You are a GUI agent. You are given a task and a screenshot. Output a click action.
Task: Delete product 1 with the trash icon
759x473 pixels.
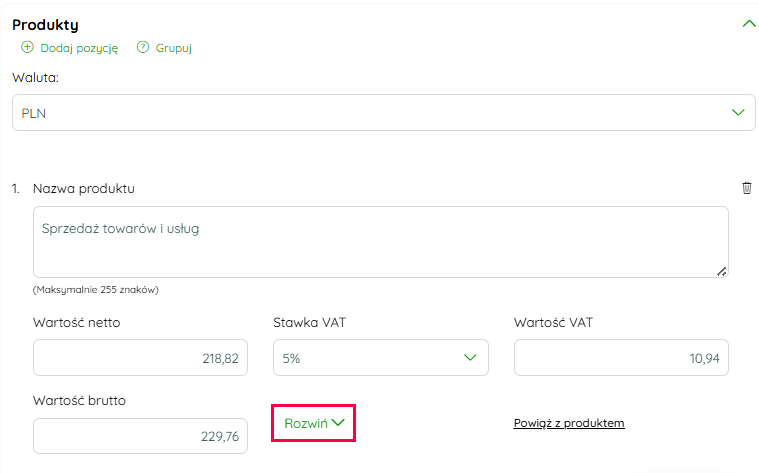coord(747,188)
